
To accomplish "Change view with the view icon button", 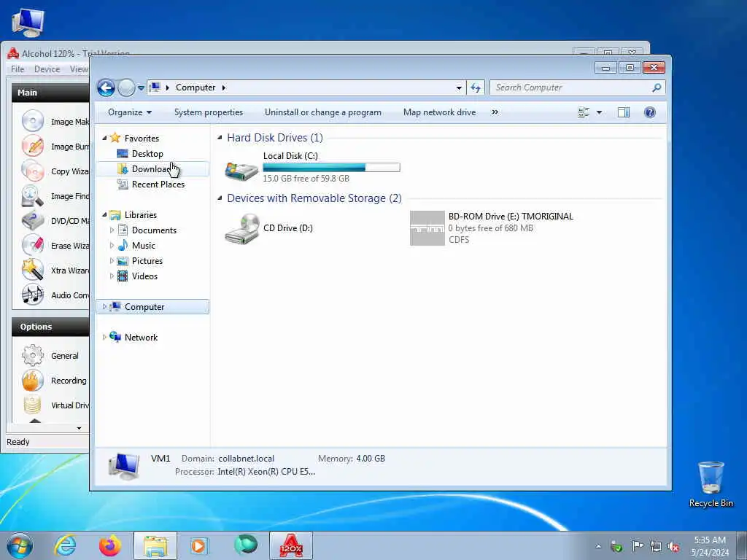I will 584,112.
